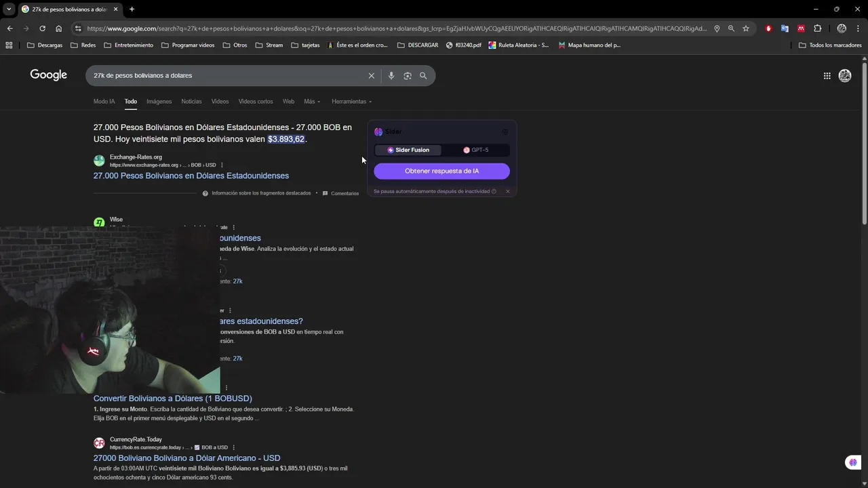Open the Google account avatar
This screenshot has height=488, width=868.
point(845,76)
